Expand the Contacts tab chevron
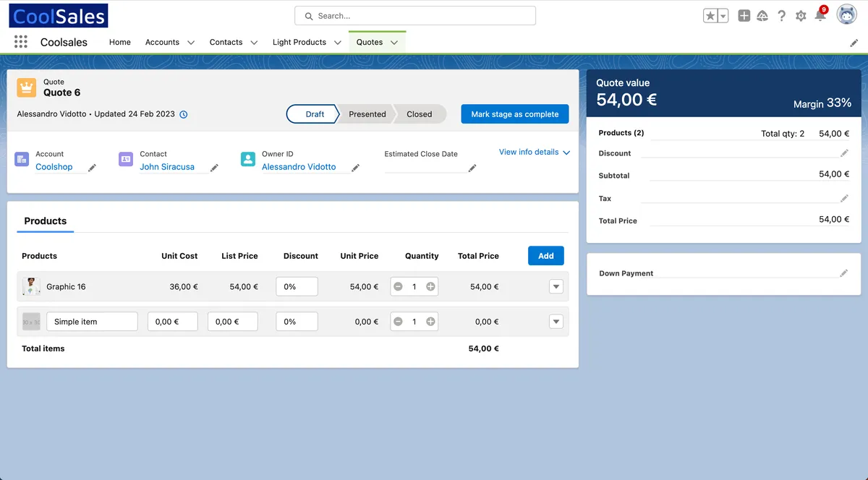868x480 pixels. (x=254, y=43)
